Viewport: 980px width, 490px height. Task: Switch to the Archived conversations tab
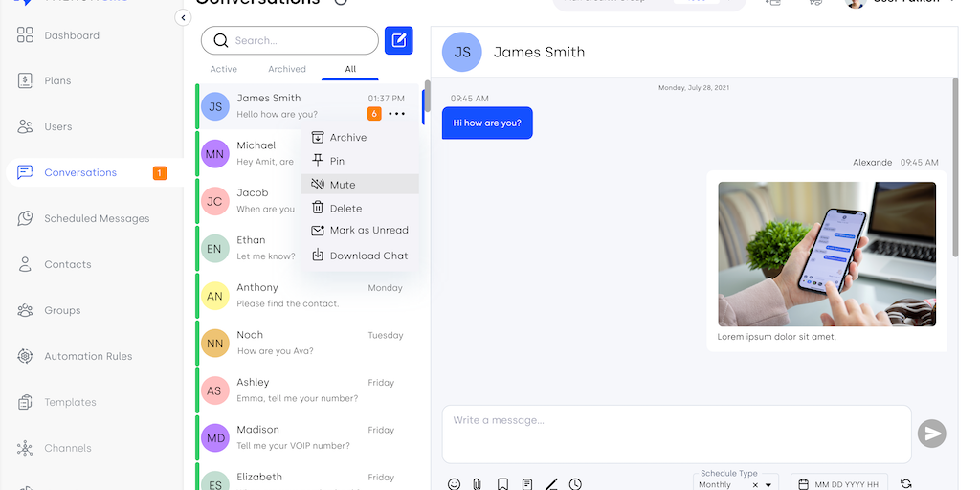coord(287,69)
